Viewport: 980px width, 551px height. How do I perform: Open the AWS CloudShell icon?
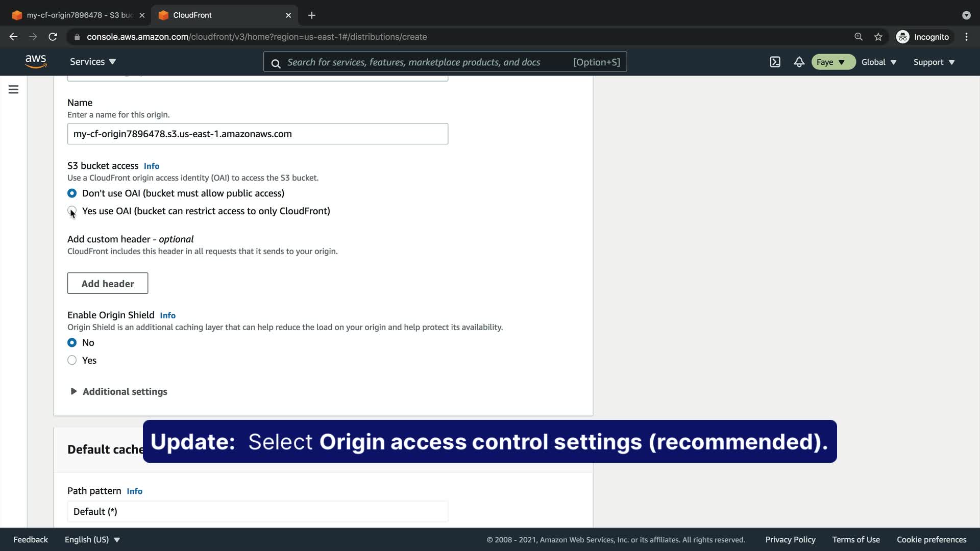click(775, 62)
